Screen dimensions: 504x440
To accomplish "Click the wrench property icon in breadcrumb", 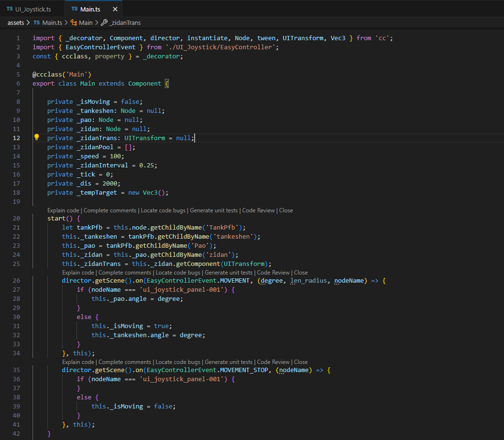I will [x=104, y=22].
